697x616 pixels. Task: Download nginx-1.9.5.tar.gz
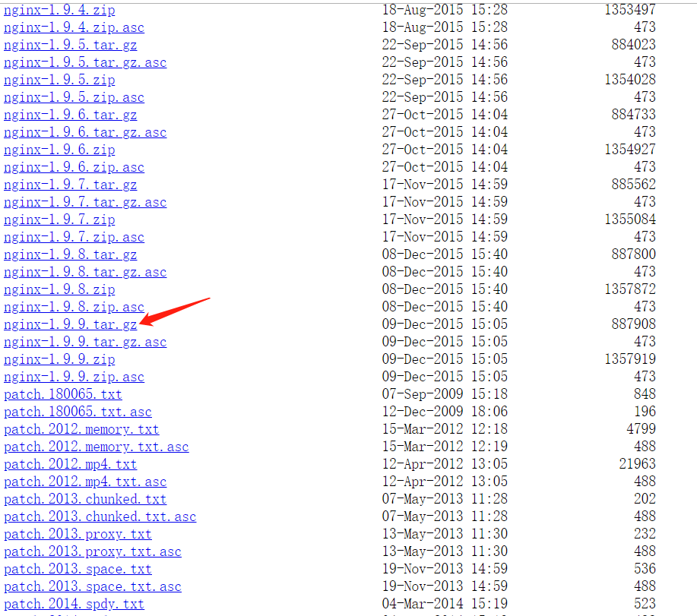70,45
